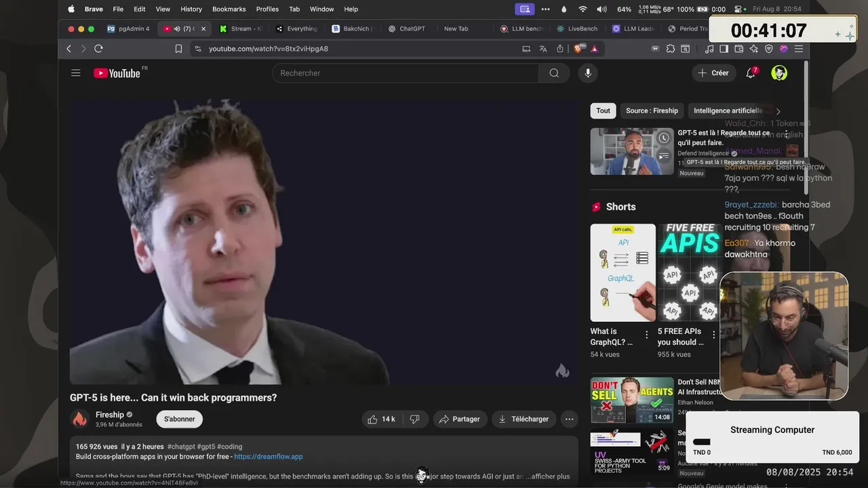The image size is (868, 488).
Task: Start voice search with microphone icon
Action: click(588, 73)
